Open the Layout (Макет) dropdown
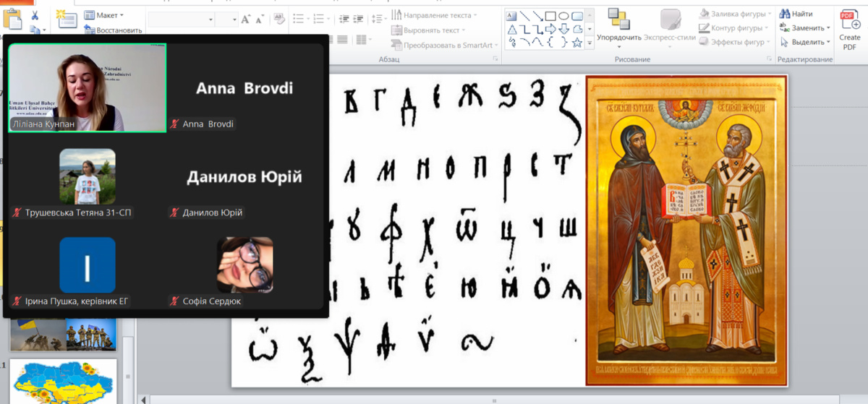Screen dimensions: 868x404 click(x=103, y=15)
